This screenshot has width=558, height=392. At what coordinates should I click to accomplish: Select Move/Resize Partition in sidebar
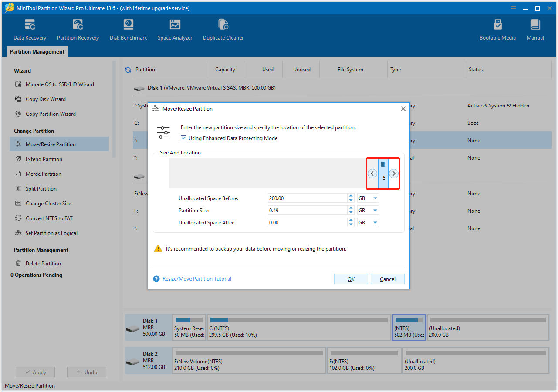(59, 144)
